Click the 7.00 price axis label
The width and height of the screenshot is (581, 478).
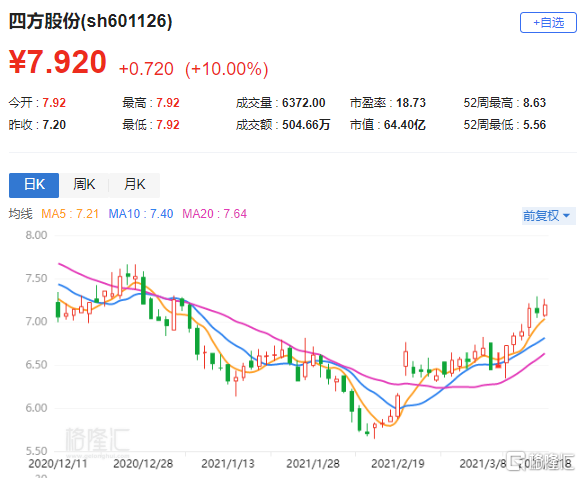[x=36, y=321]
